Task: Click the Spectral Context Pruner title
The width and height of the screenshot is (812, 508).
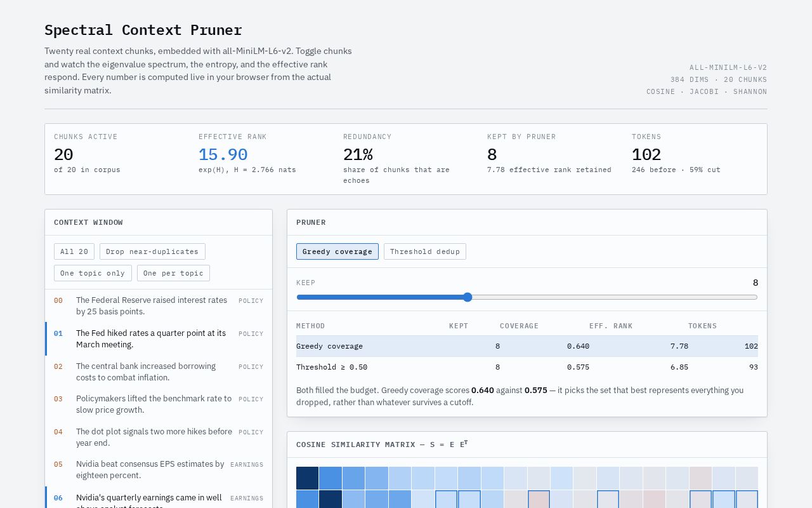Action: pyautogui.click(x=143, y=30)
